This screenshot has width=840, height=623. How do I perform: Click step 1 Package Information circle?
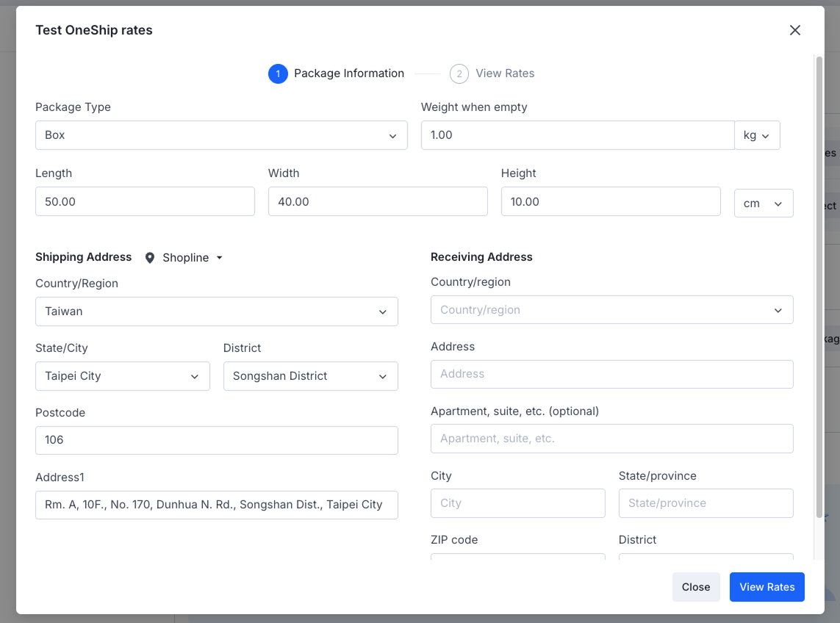point(278,73)
